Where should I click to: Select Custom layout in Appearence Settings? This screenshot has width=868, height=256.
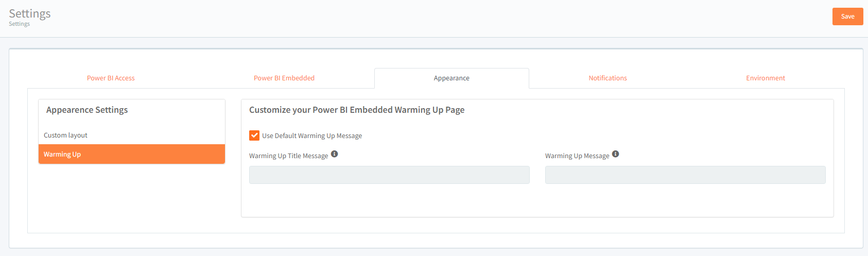tap(66, 135)
